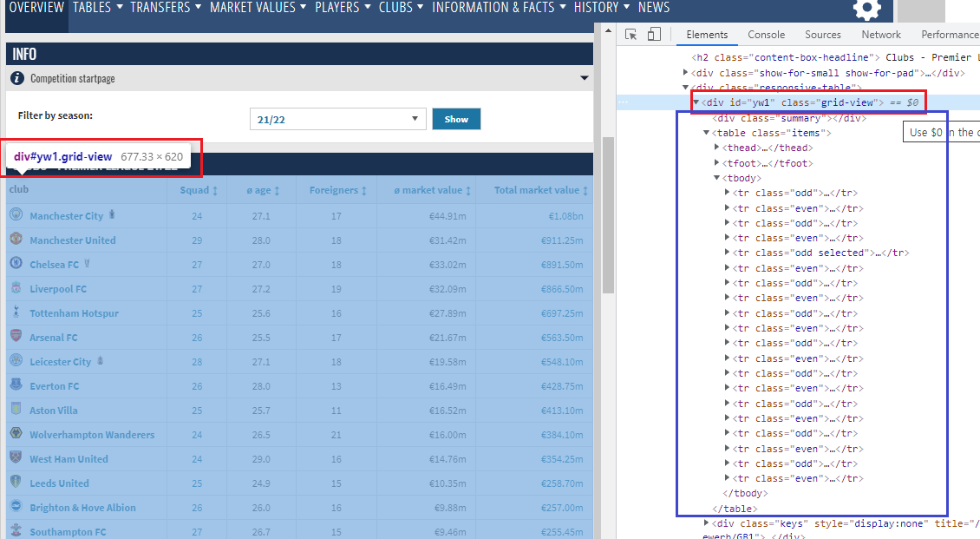Click Liverpool total market value €866.50m
This screenshot has height=539, width=980.
(562, 289)
